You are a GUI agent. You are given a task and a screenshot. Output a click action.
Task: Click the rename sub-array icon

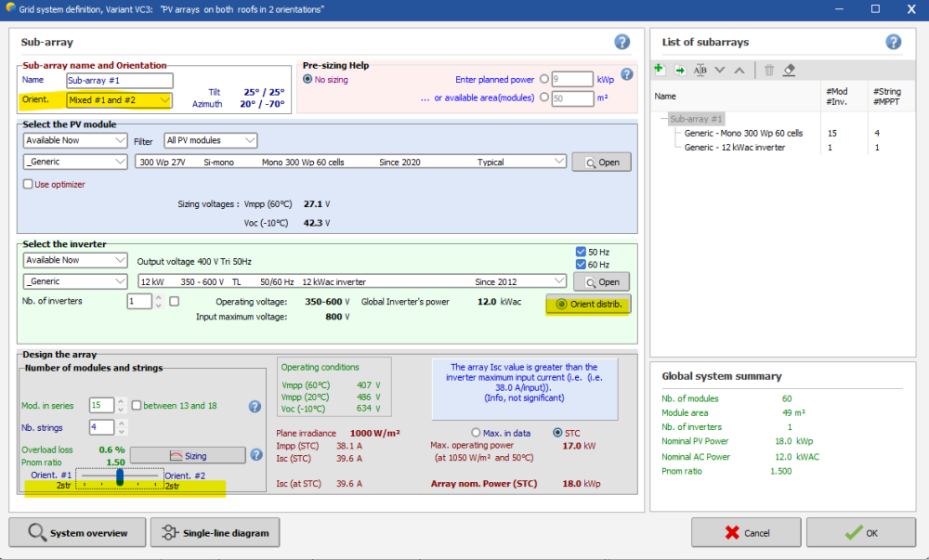(700, 70)
